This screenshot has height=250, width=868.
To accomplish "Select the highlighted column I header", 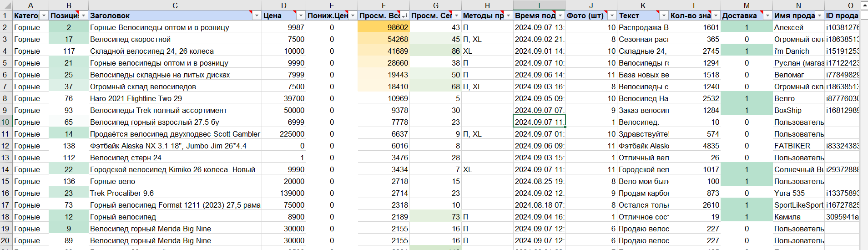I will pyautogui.click(x=539, y=5).
